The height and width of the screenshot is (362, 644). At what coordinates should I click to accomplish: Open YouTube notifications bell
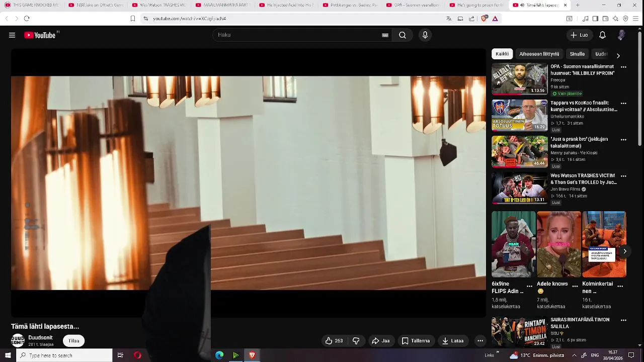click(x=602, y=35)
